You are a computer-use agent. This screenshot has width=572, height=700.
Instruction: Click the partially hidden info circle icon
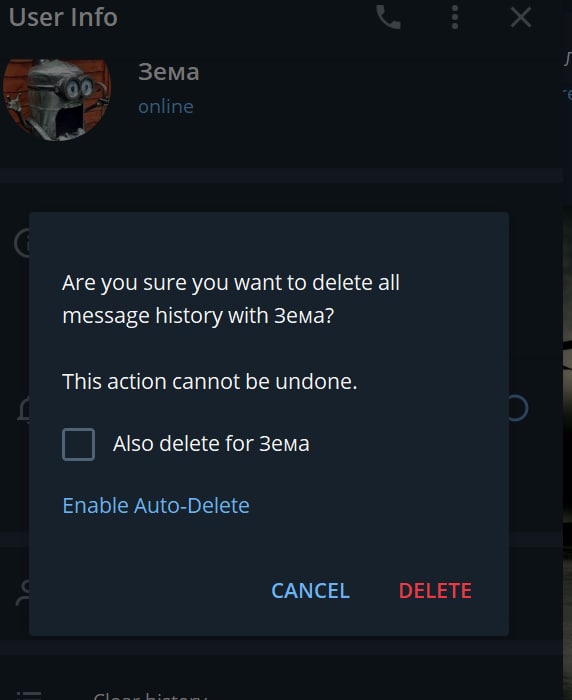click(x=22, y=243)
